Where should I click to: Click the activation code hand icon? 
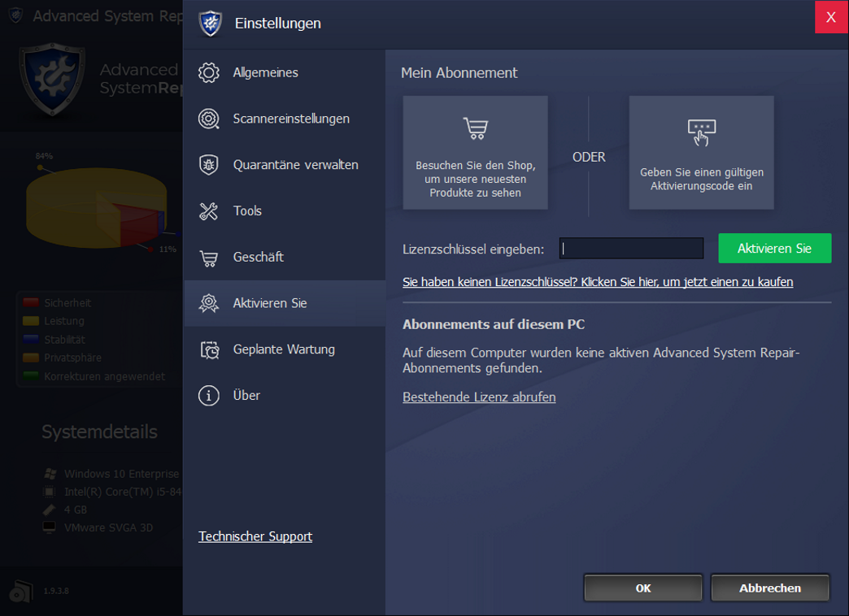tap(702, 132)
